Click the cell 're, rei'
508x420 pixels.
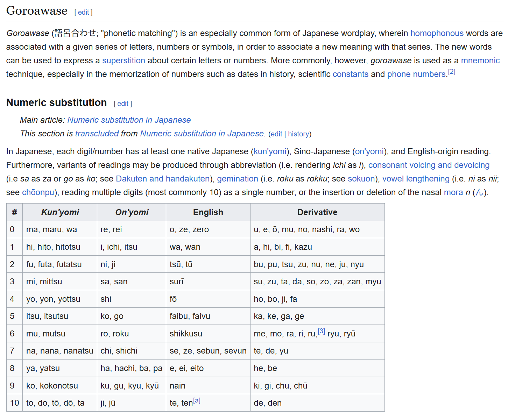click(132, 229)
